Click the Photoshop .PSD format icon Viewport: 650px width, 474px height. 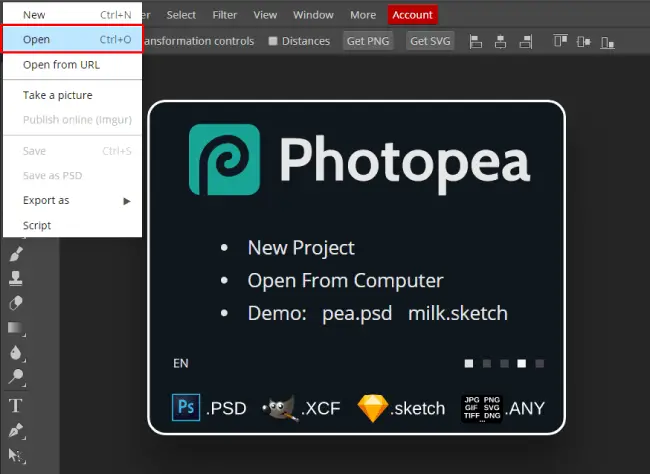coord(186,407)
